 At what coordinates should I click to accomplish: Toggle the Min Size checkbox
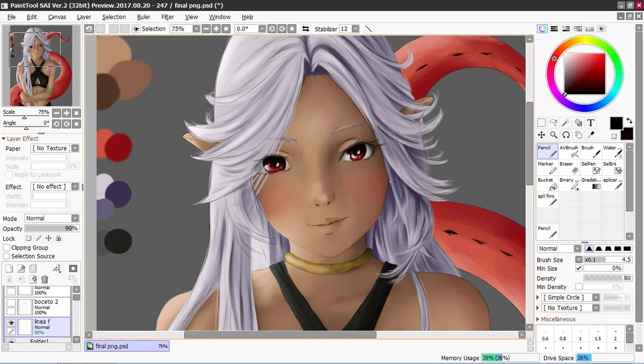click(x=579, y=268)
